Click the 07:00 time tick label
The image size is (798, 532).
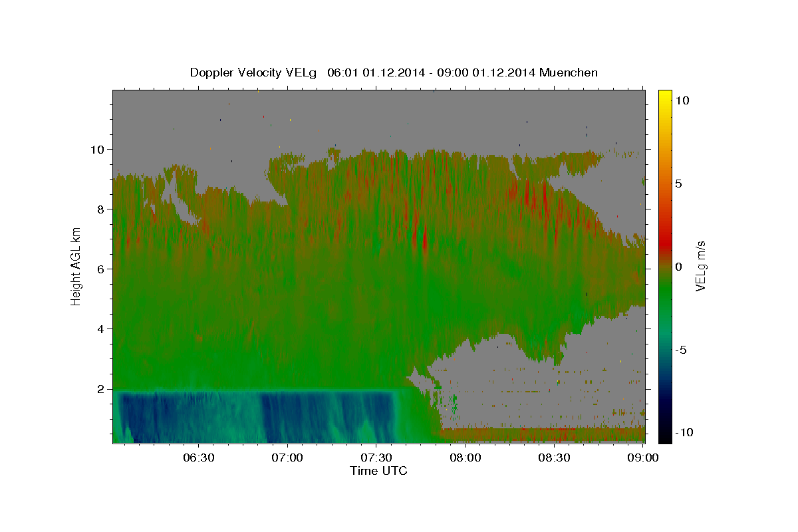[288, 458]
